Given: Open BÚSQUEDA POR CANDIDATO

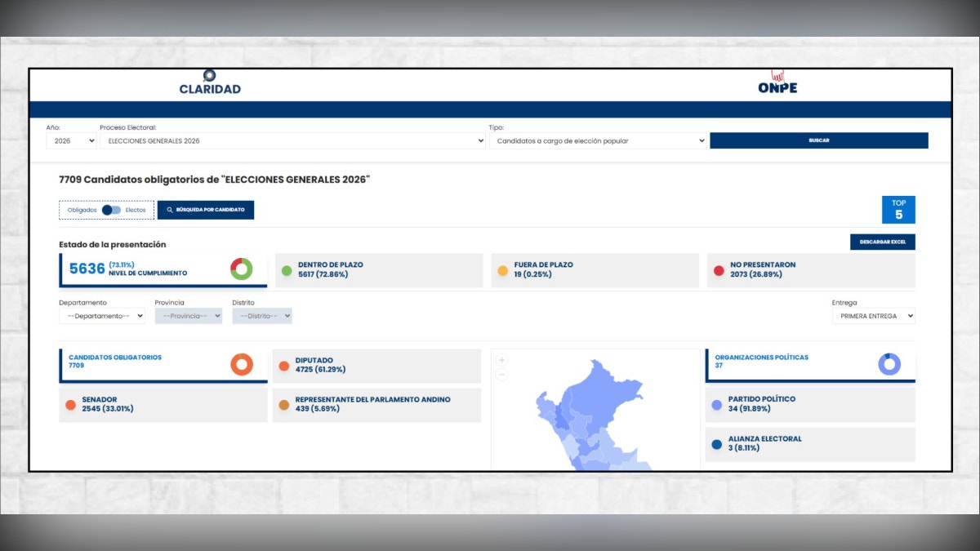Looking at the screenshot, I should pos(206,210).
